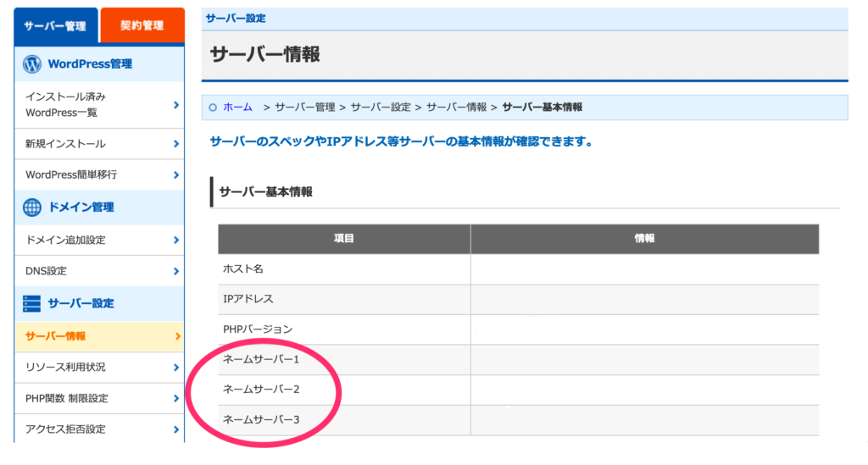Open リソース利用状況 menu item
Viewport: 868px width, 465px height.
[x=100, y=367]
